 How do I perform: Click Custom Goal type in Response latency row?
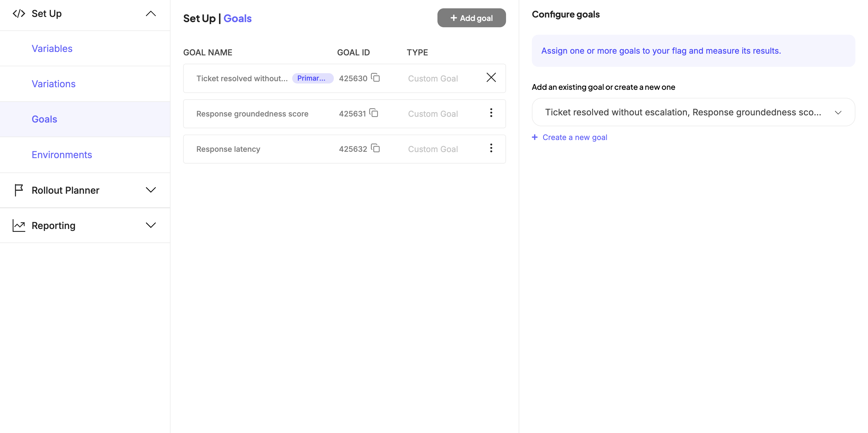[x=433, y=149]
